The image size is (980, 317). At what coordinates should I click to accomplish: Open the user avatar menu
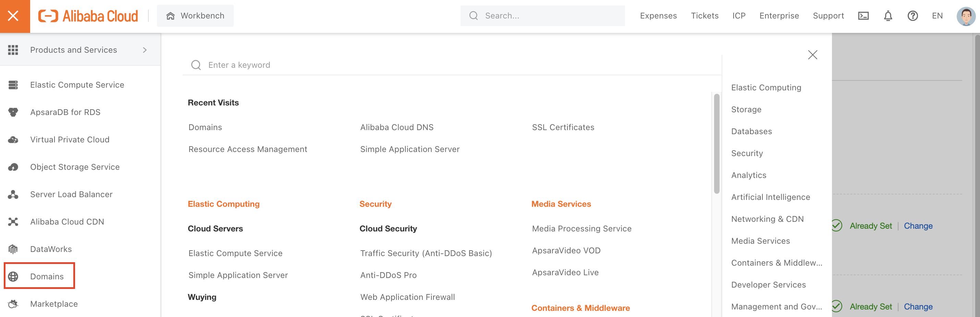click(966, 16)
